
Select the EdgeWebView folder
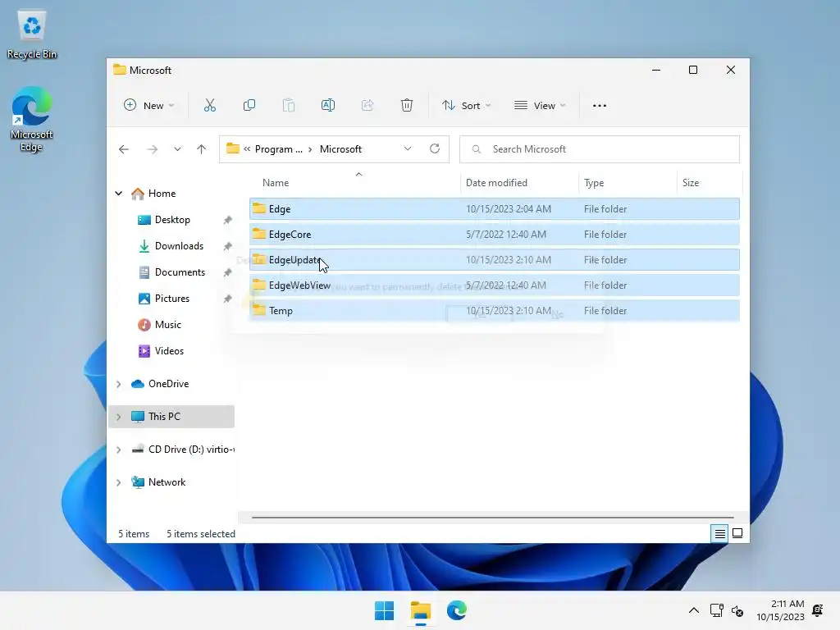click(x=494, y=285)
